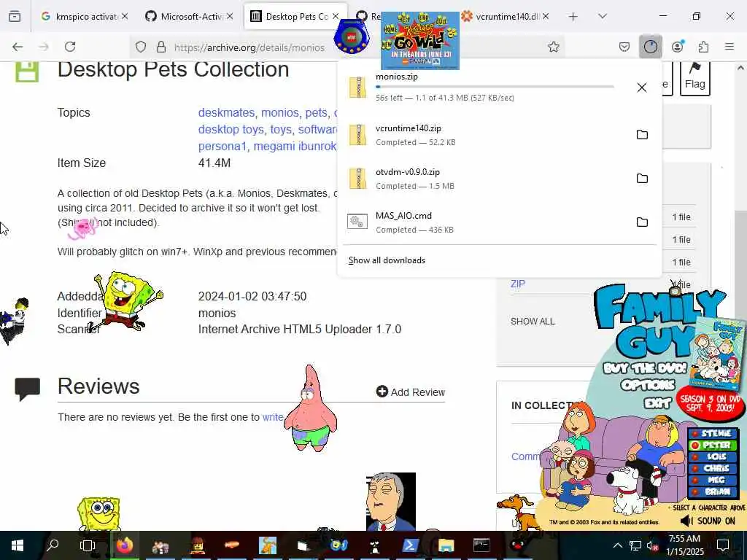
Task: Select PETER in Family Guy menu
Action: (713, 446)
